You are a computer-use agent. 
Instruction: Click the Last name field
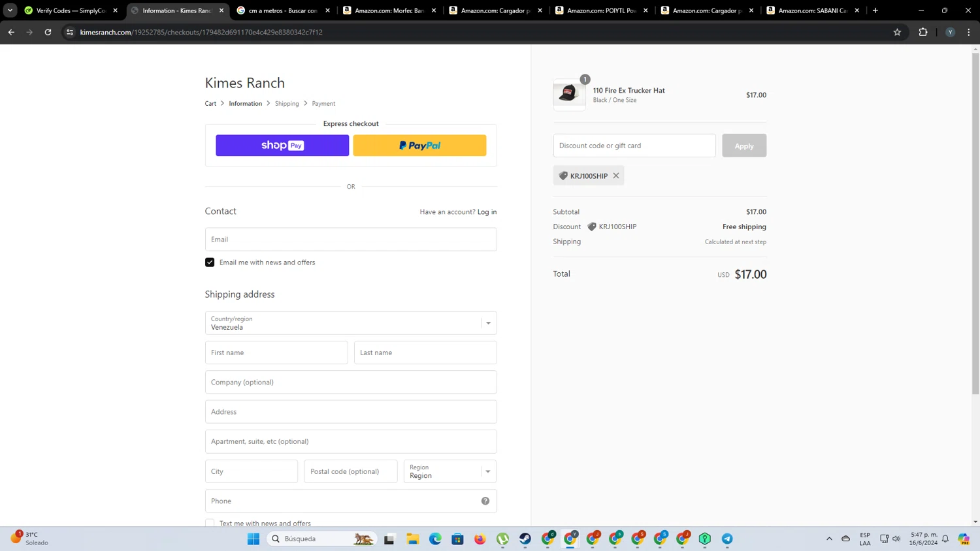(425, 353)
